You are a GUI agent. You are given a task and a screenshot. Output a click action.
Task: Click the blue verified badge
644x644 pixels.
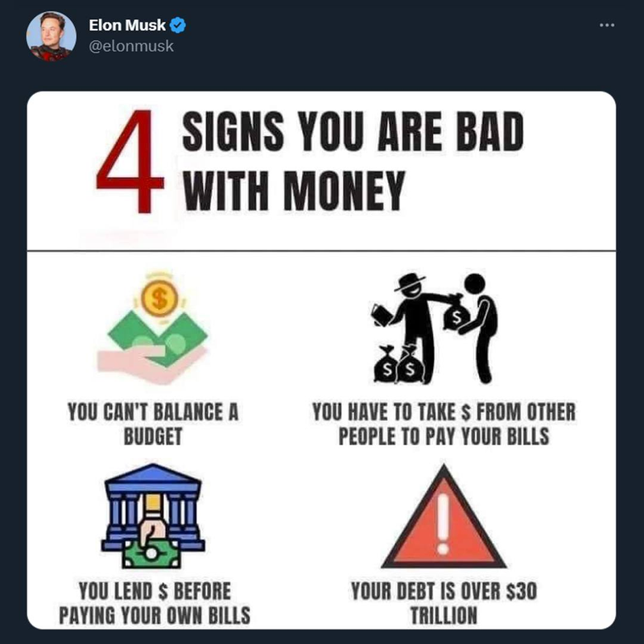tap(179, 26)
